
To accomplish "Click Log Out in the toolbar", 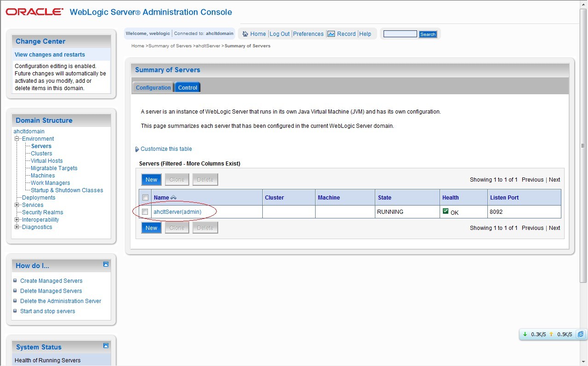I will pyautogui.click(x=279, y=34).
